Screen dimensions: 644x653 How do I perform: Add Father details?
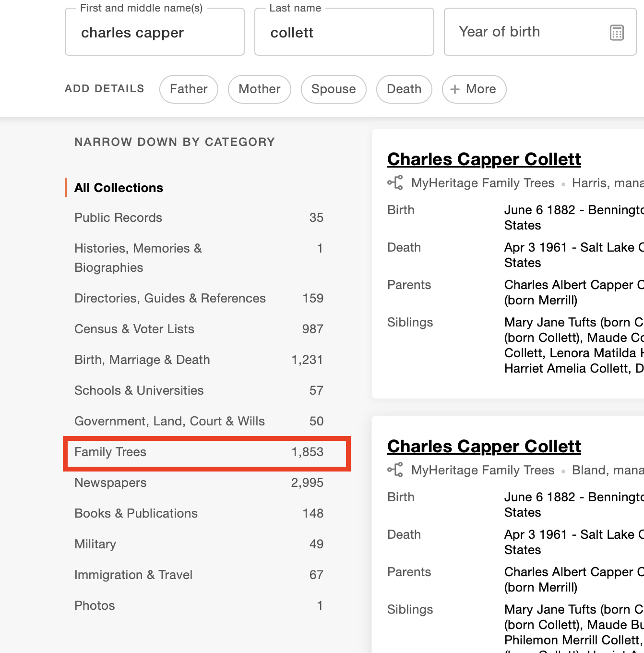189,89
